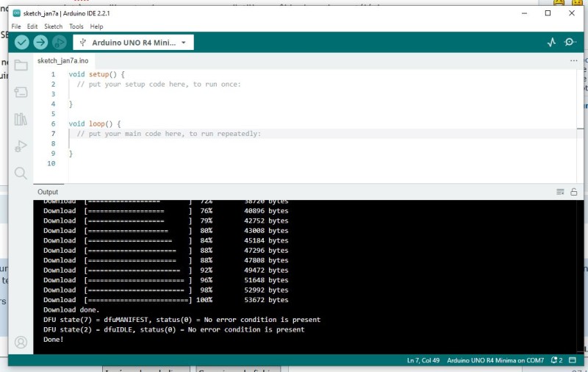Click the Verify checkmark button

tap(22, 42)
